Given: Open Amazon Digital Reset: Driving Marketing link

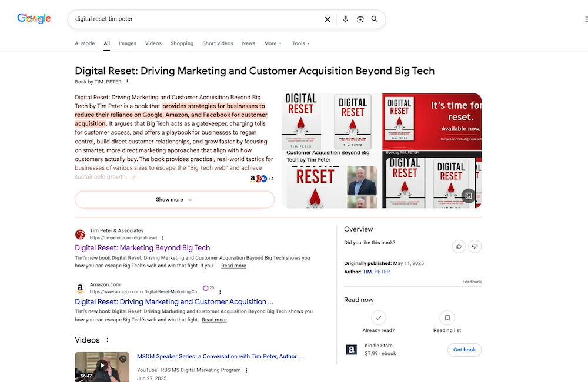Looking at the screenshot, I should tap(174, 301).
